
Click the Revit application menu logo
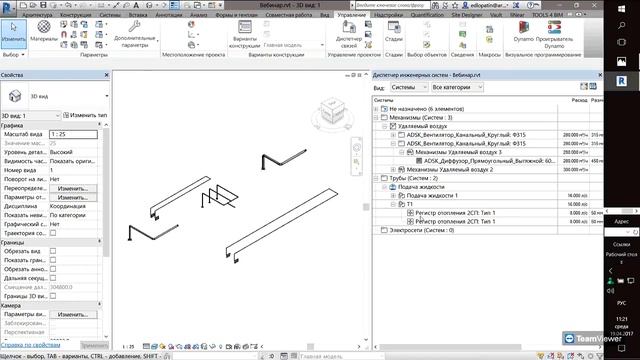click(7, 8)
